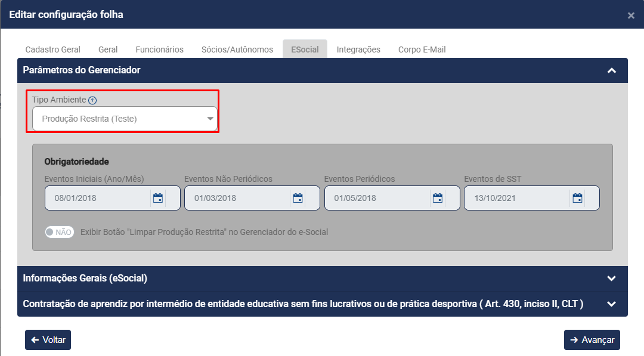Screen dimensions: 644x356
Task: Toggle Exibir Botão Limpar Produção Restrita switch
Action: [60, 232]
